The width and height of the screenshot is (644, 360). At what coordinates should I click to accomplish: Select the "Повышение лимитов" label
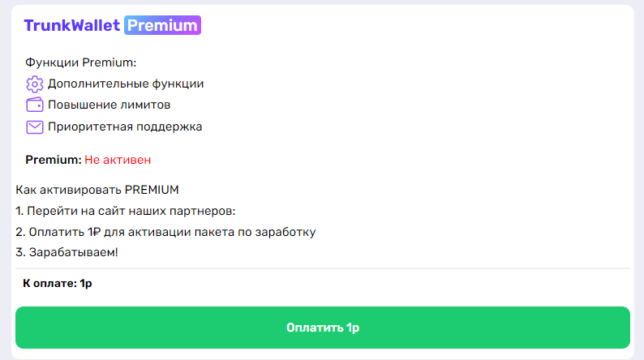pos(109,105)
